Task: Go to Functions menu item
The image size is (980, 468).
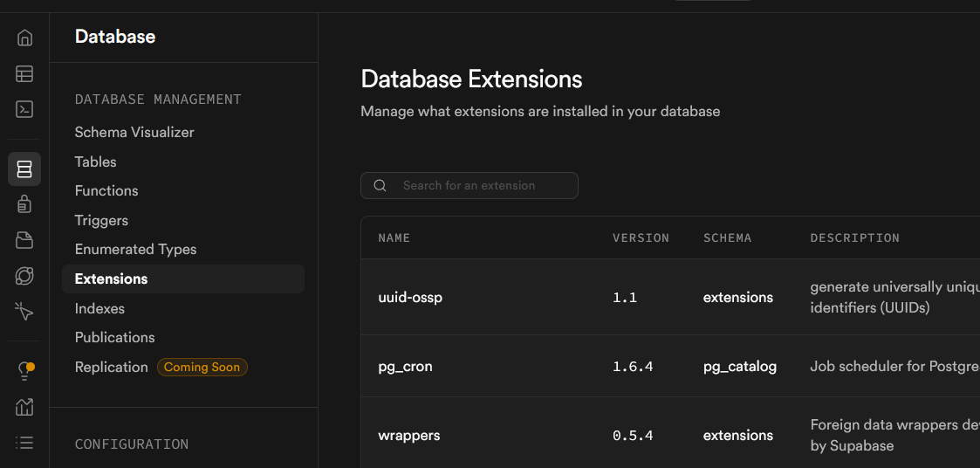Action: pos(106,191)
